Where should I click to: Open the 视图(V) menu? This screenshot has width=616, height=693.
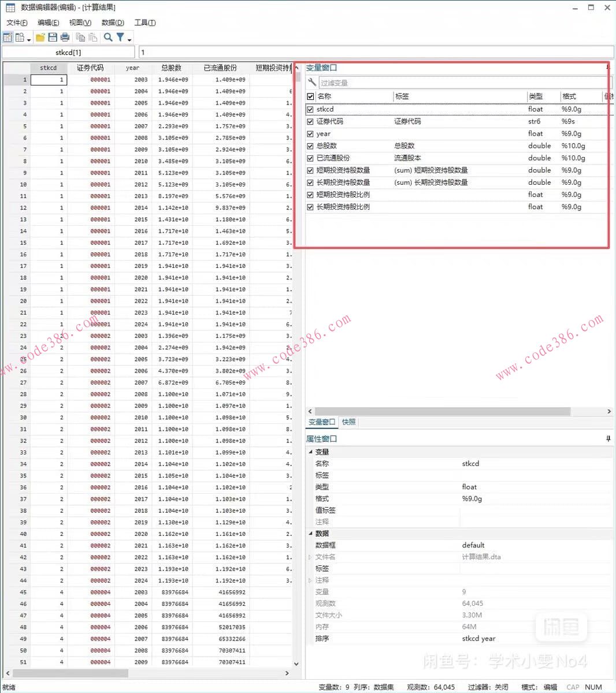(80, 23)
